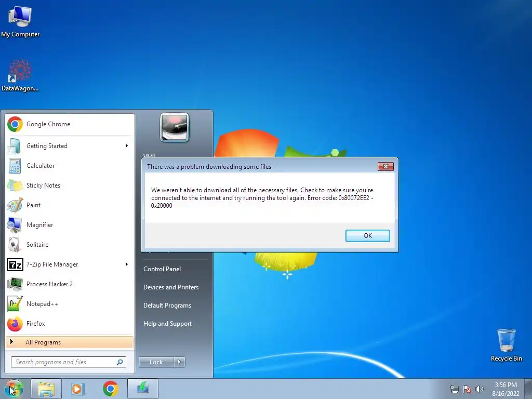Image resolution: width=532 pixels, height=399 pixels.
Task: Open Control Panel from Start menu
Action: (x=162, y=269)
